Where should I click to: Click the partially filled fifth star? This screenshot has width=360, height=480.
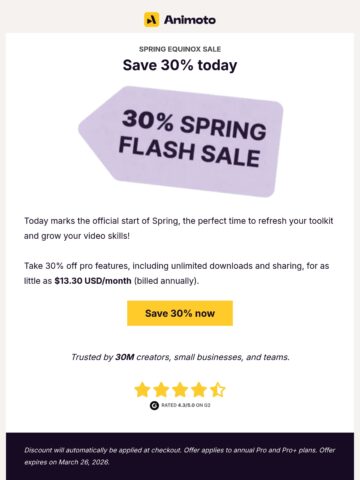(x=218, y=390)
